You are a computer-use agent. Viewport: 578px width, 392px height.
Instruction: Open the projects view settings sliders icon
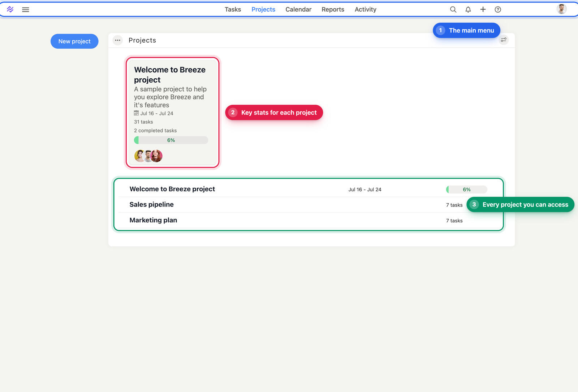(504, 40)
